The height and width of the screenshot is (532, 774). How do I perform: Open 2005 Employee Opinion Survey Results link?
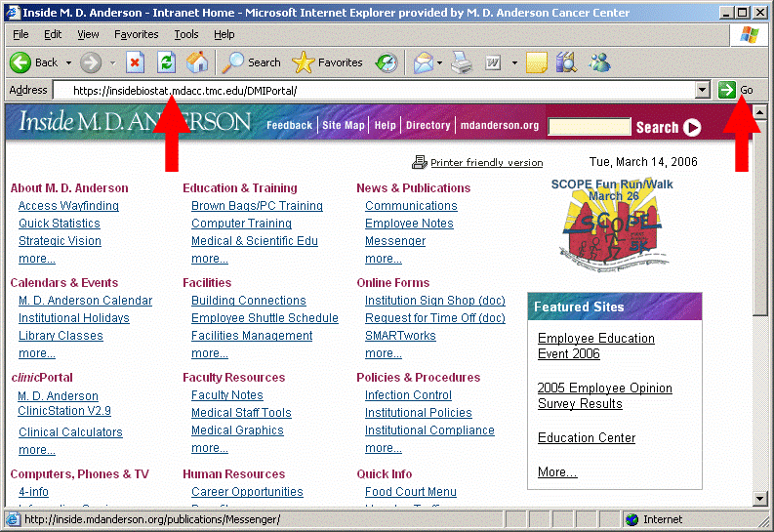tap(605, 395)
